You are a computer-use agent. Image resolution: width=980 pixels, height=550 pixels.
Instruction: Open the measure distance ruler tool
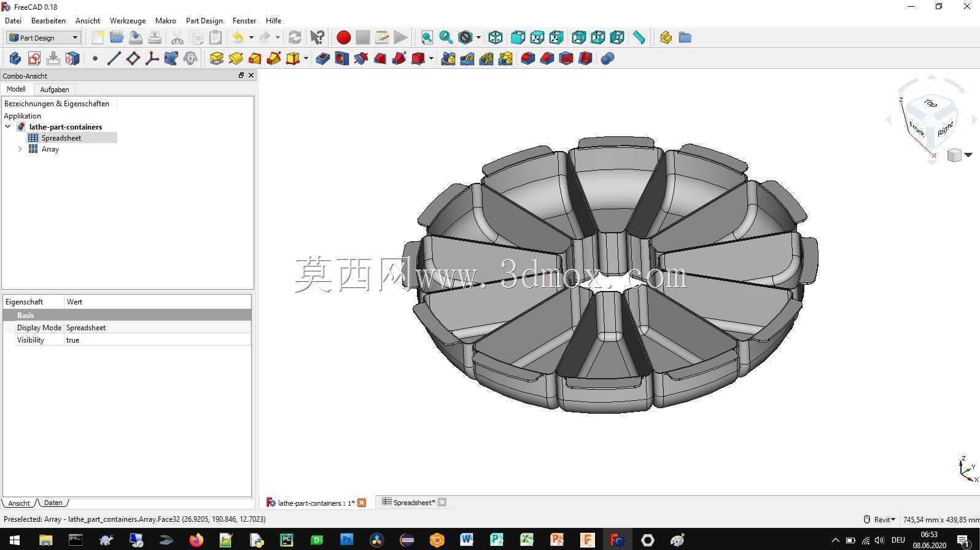tap(639, 37)
